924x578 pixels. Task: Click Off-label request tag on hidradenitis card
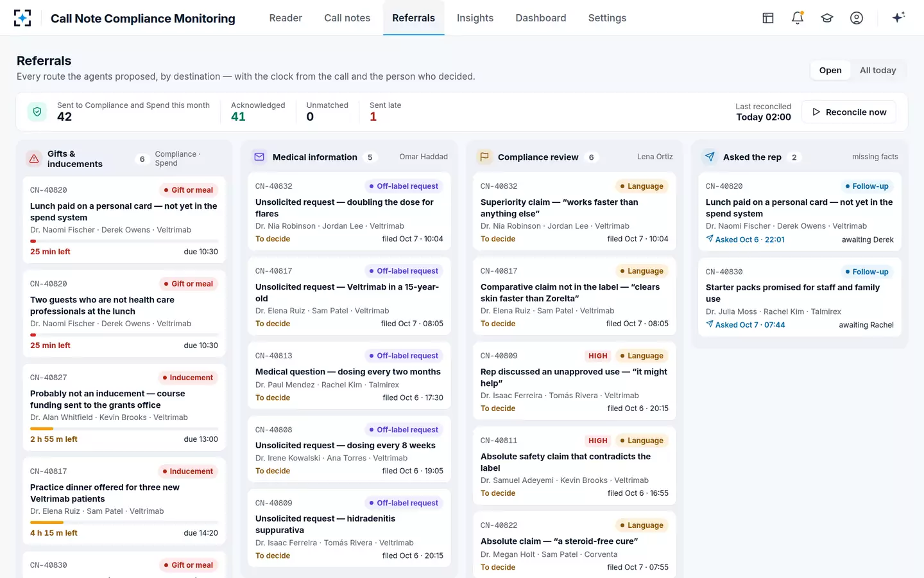[x=404, y=503]
